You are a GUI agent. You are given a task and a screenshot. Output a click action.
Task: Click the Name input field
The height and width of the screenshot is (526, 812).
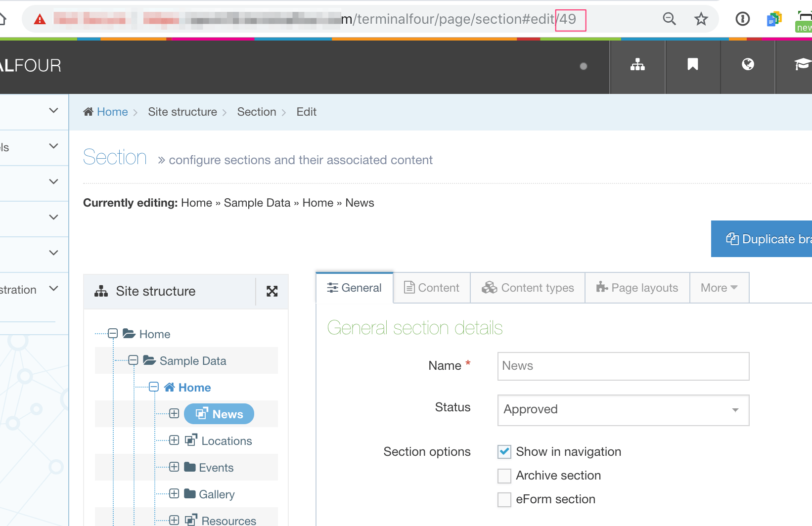[x=623, y=366]
